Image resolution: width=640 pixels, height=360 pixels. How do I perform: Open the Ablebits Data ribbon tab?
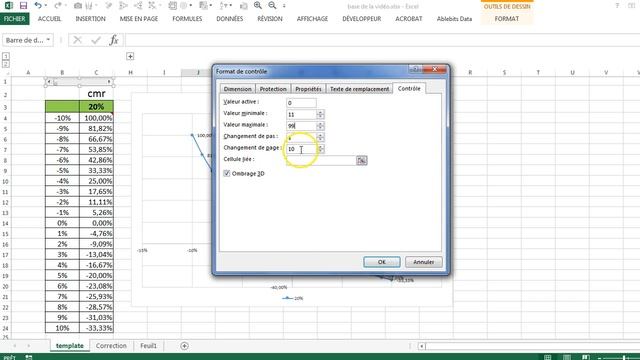tap(454, 19)
